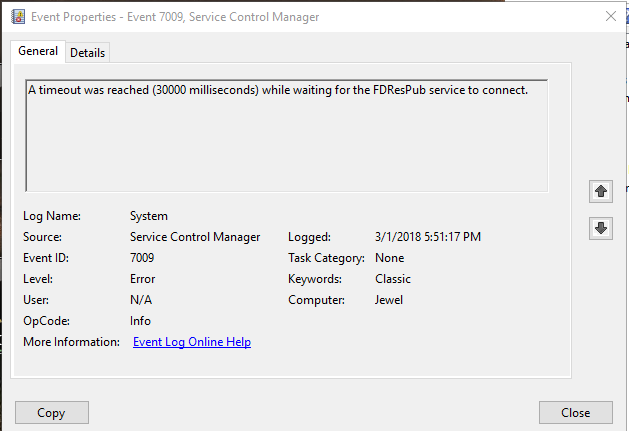
Task: Click the Level value Error
Action: [143, 279]
